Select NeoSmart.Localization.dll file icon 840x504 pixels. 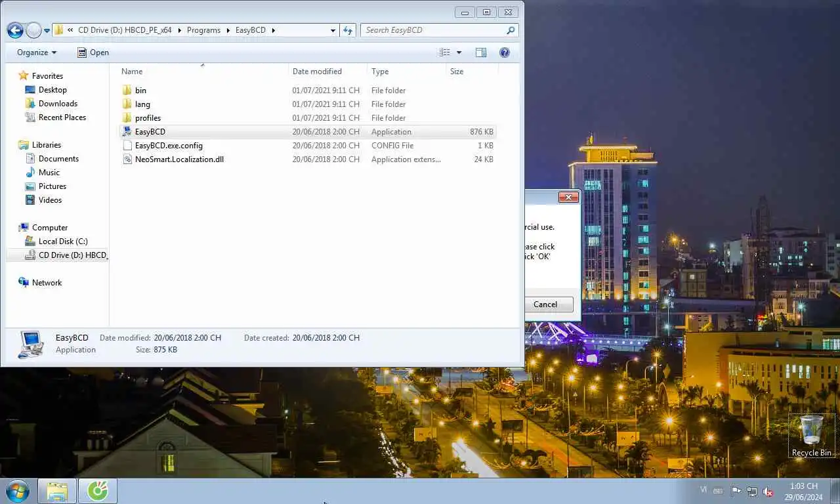pos(127,159)
